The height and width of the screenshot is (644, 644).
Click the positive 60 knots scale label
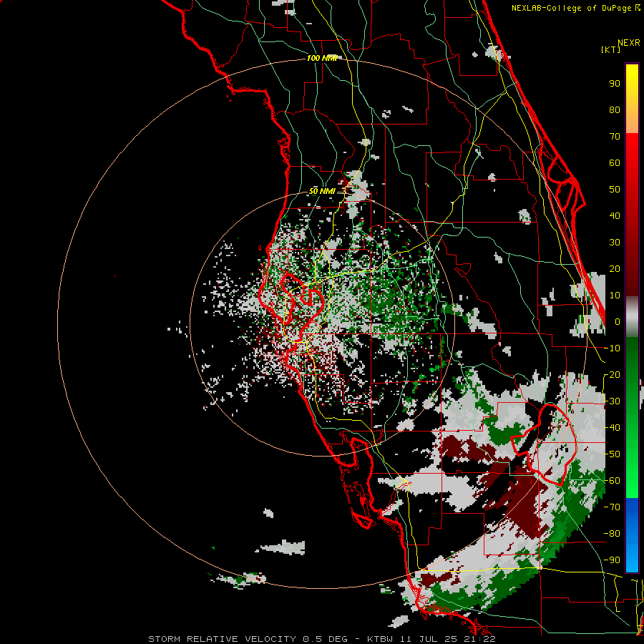coord(615,163)
